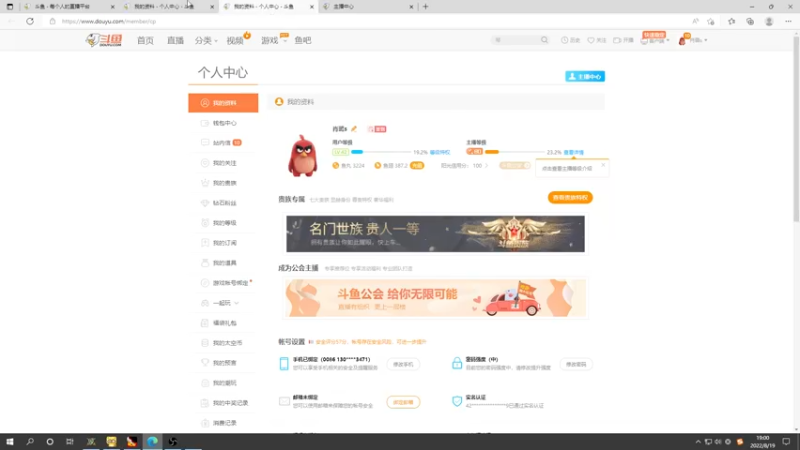Switch to the first Douyu browser tab
The height and width of the screenshot is (450, 800).
pyautogui.click(x=69, y=7)
